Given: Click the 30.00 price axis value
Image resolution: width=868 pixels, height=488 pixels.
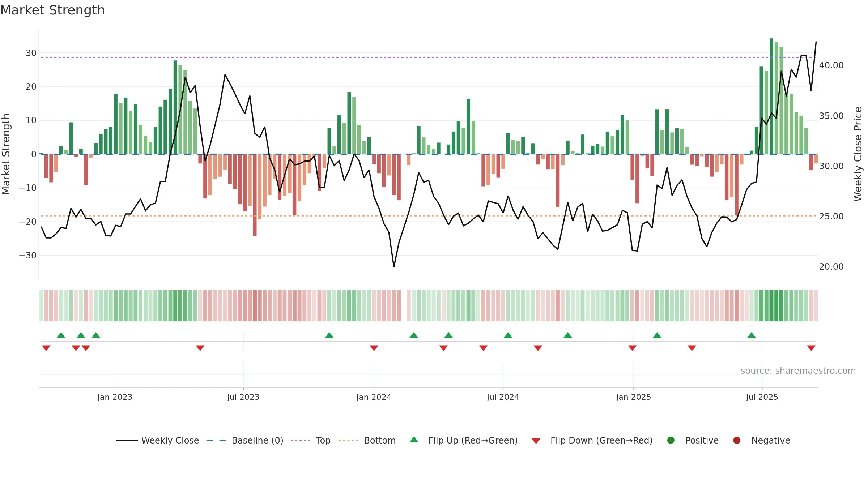Looking at the screenshot, I should [x=831, y=166].
